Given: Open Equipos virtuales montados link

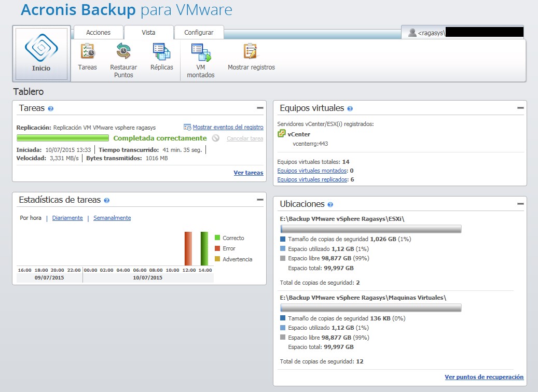Looking at the screenshot, I should [312, 171].
